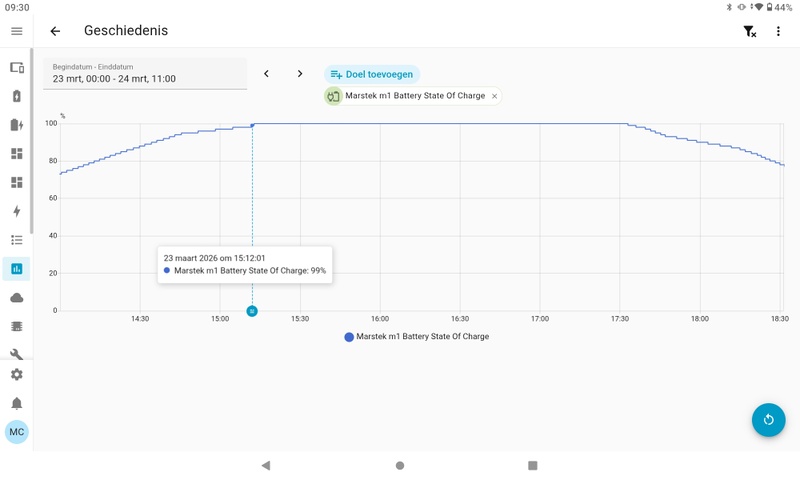This screenshot has height=480, width=800.
Task: Tap the Android recent apps square
Action: [533, 465]
